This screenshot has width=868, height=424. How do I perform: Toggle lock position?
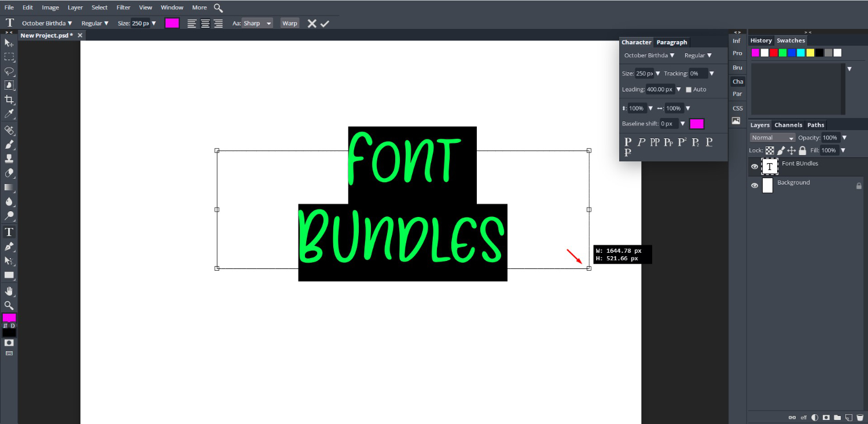[792, 150]
